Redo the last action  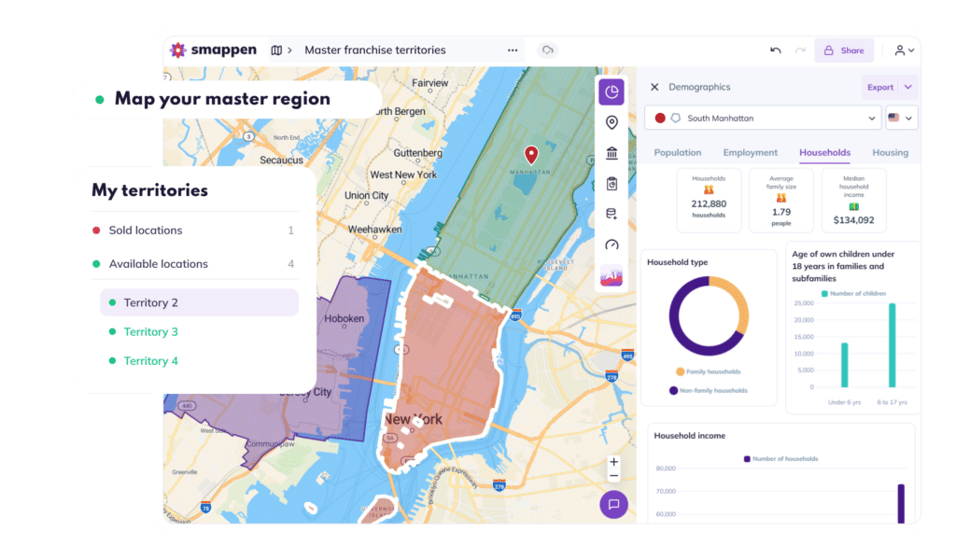[800, 50]
